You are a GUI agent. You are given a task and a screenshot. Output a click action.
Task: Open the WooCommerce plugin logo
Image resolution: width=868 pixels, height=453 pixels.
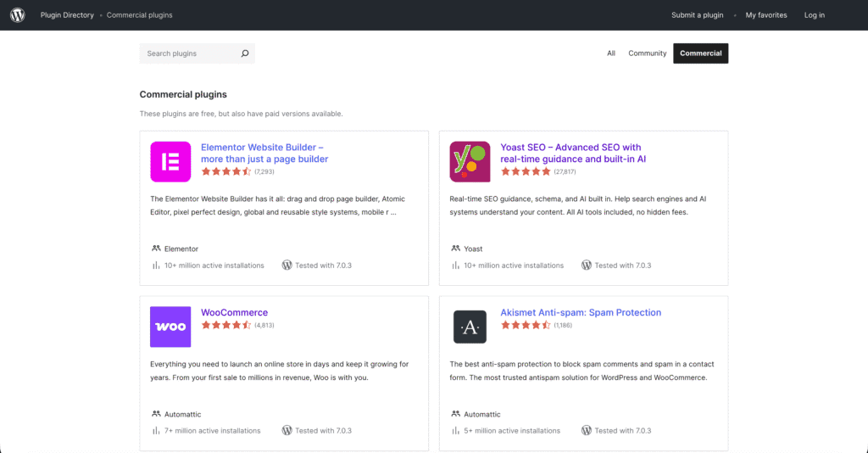coord(170,327)
